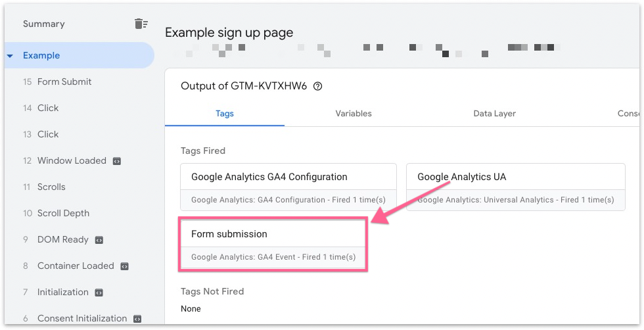Select event 11 Scrolls
Viewport: 644px width, 330px height.
click(x=51, y=187)
